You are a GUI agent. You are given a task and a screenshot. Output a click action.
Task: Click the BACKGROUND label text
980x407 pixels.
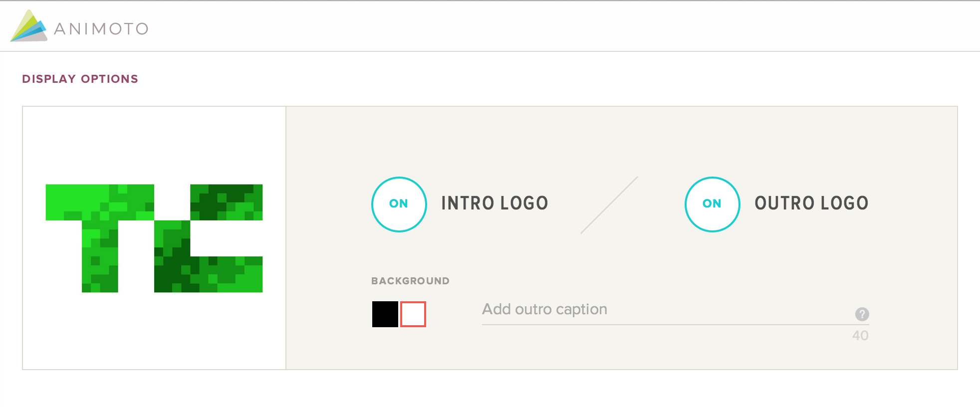pyautogui.click(x=410, y=281)
